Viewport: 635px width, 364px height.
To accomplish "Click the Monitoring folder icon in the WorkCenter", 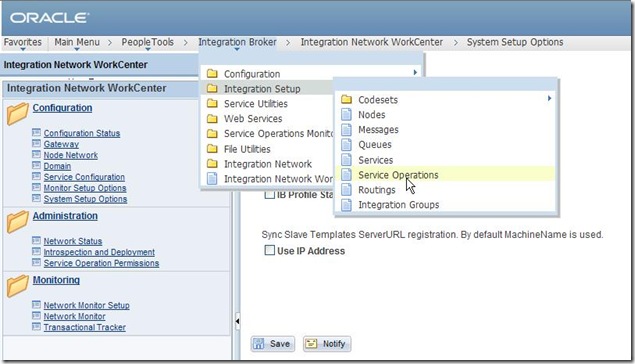I will 17,286.
